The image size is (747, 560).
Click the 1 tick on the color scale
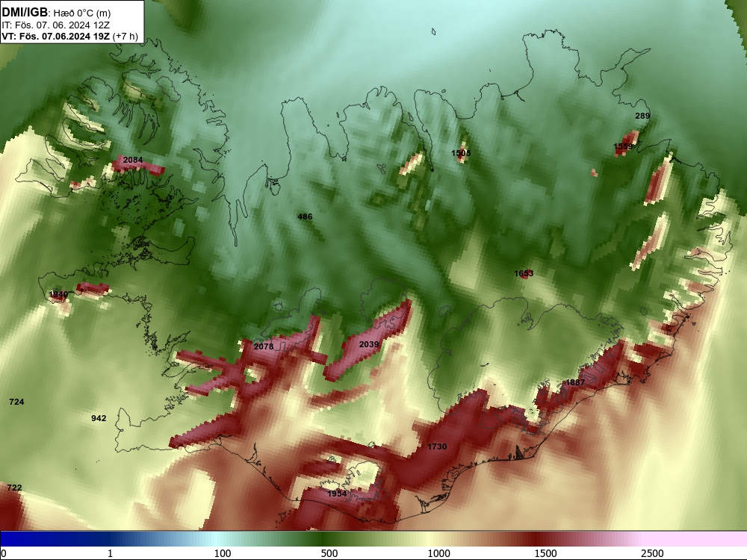pyautogui.click(x=110, y=553)
